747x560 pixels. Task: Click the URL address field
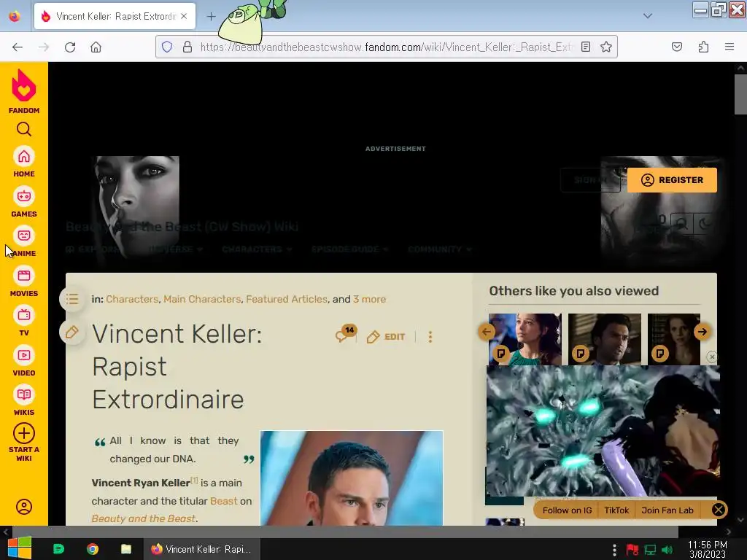[387, 47]
